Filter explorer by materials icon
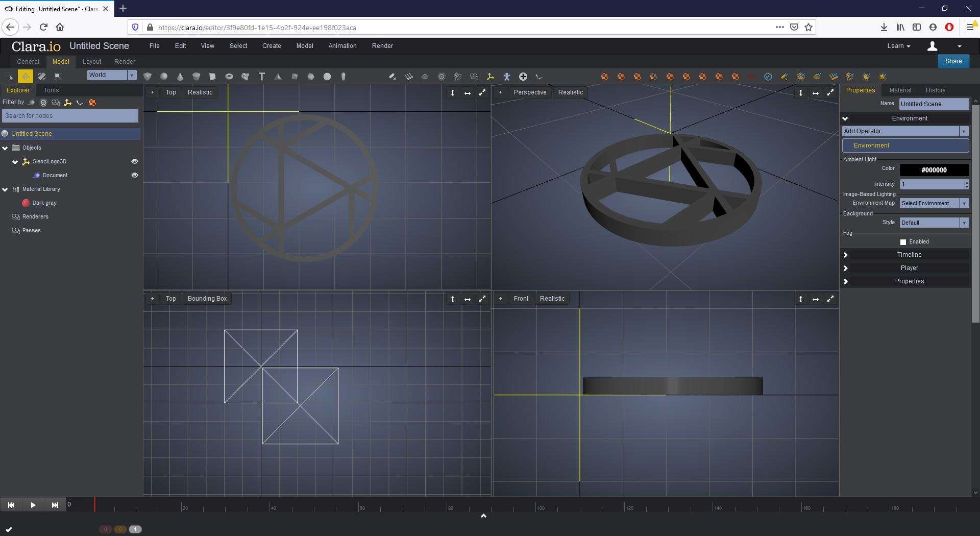The image size is (980, 536). point(92,103)
